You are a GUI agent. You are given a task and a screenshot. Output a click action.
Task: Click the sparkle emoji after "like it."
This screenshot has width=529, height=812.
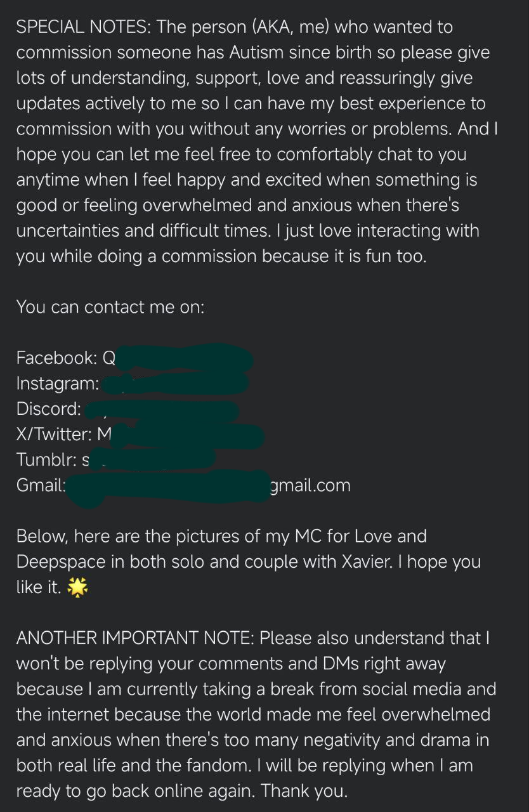78,588
